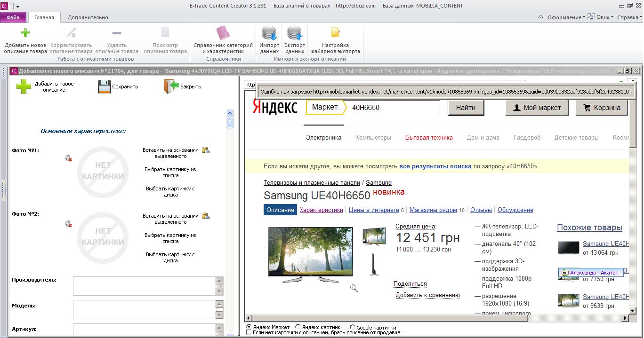The width and height of the screenshot is (644, 338).
Task: Click the Yandex Market search field with 40H6650
Action: point(394,108)
